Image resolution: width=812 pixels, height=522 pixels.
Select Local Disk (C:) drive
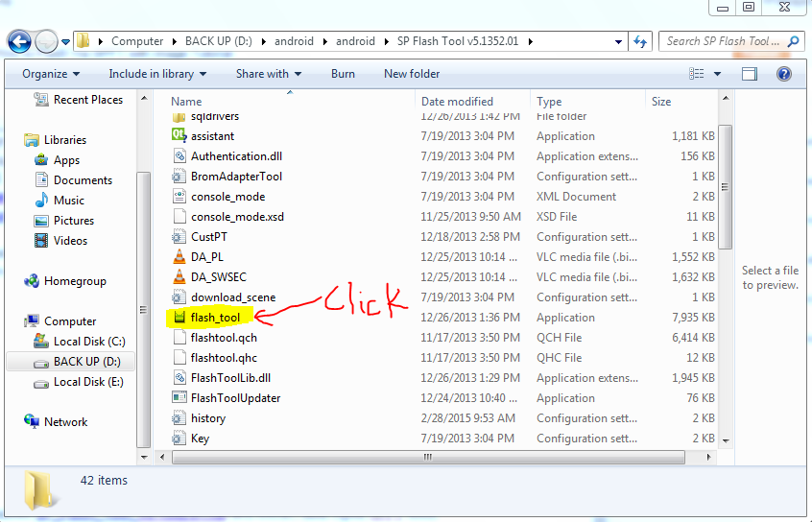pyautogui.click(x=80, y=342)
